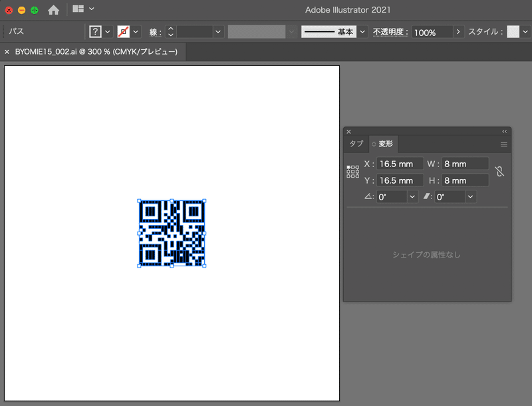The width and height of the screenshot is (532, 406).
Task: Click the Y 16.5 mm field
Action: click(400, 180)
